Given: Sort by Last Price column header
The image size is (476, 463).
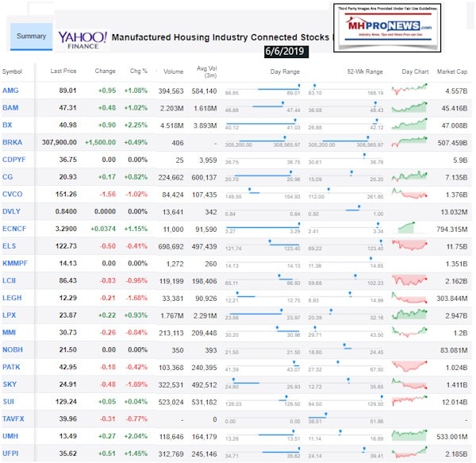Looking at the screenshot, I should (63, 71).
